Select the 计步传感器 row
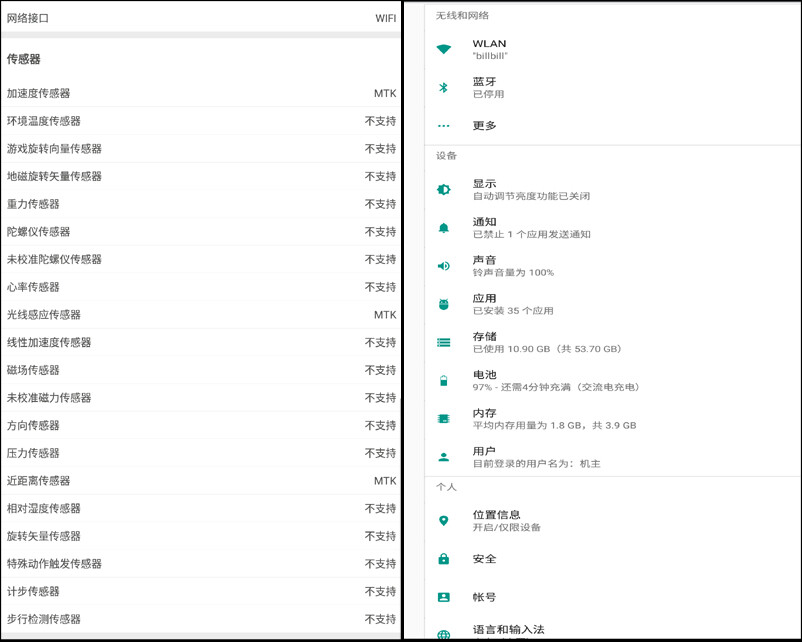This screenshot has height=642, width=802. click(x=201, y=590)
